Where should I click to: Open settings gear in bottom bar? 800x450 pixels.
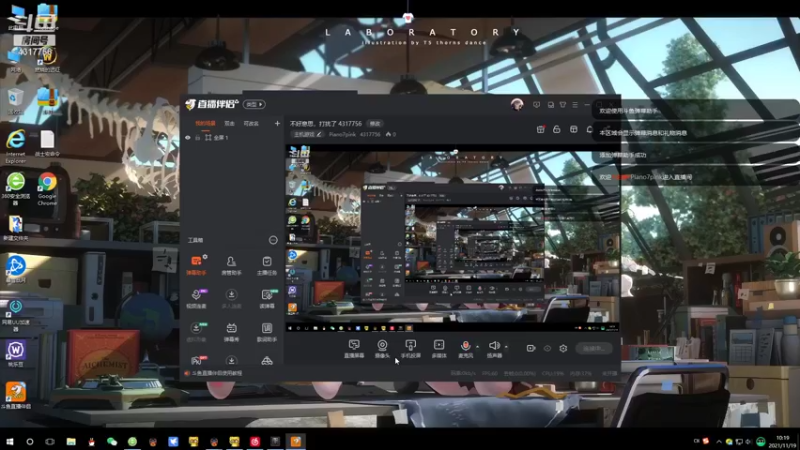coord(563,348)
